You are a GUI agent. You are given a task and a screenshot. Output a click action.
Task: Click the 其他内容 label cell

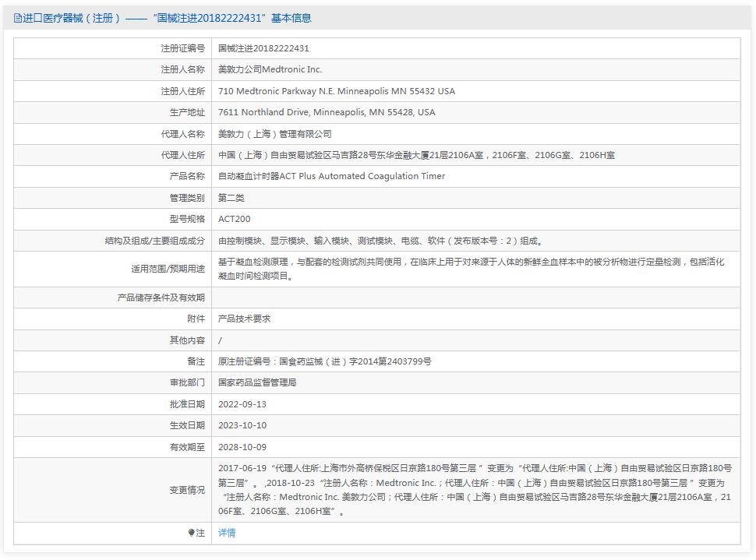(112, 340)
